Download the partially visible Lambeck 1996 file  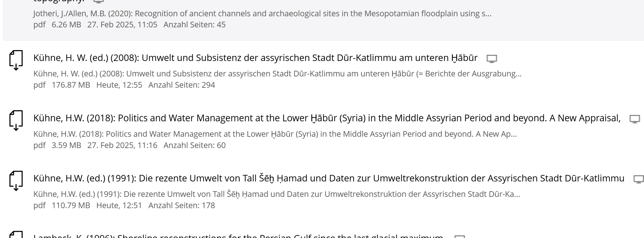coord(16,234)
